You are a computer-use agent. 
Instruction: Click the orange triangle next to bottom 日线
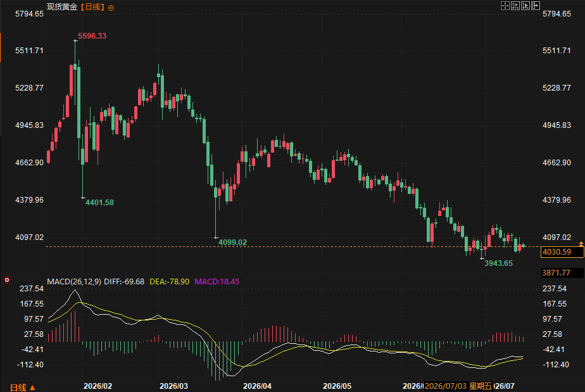coord(32,388)
